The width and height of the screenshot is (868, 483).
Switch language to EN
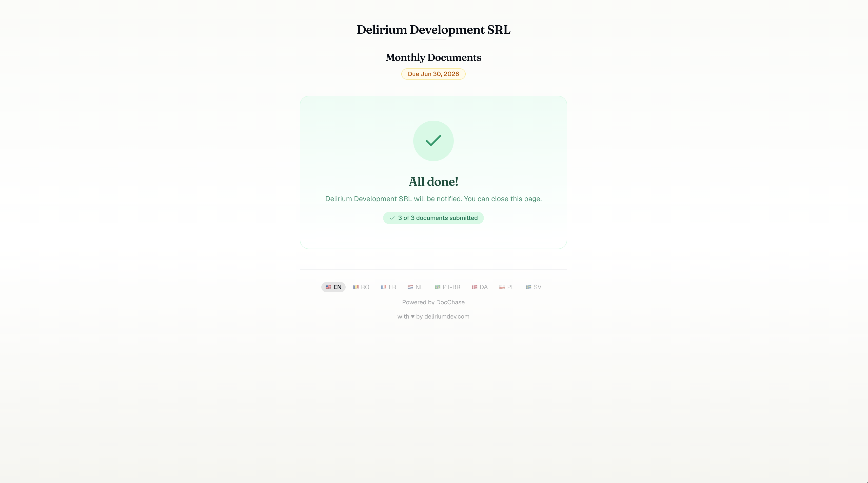coord(333,287)
